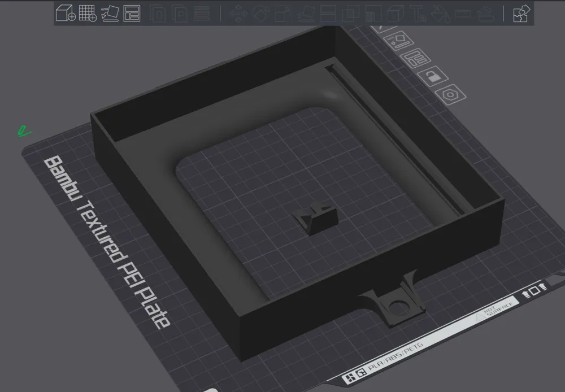
Task: Open the Assemble tool in the toolbar
Action: click(485, 14)
